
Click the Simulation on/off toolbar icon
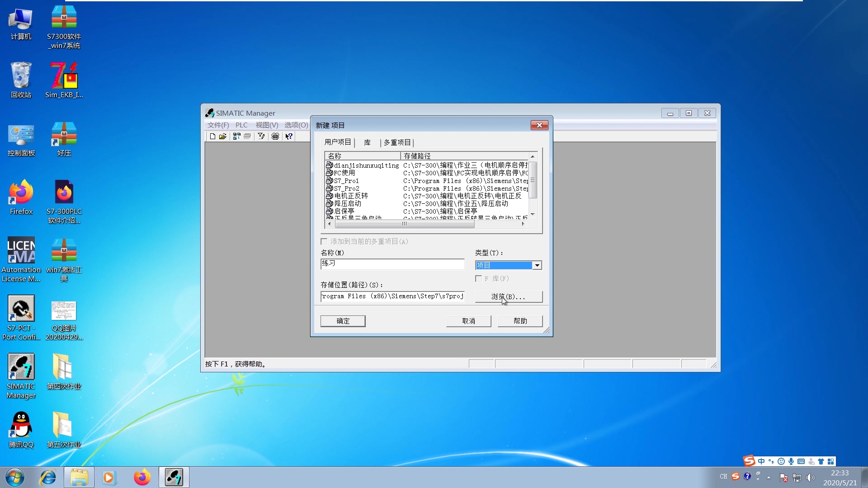pyautogui.click(x=275, y=136)
